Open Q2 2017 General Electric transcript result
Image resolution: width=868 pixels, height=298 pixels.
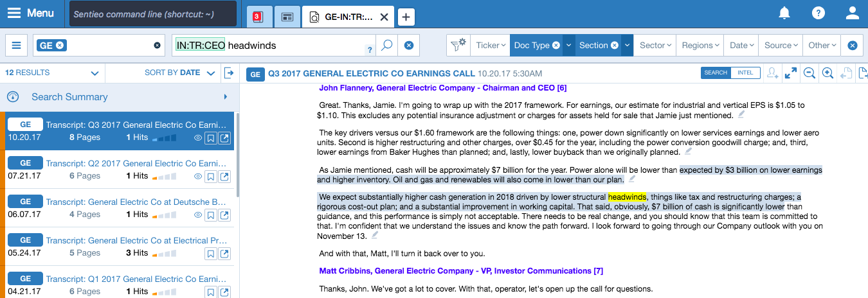tap(136, 163)
